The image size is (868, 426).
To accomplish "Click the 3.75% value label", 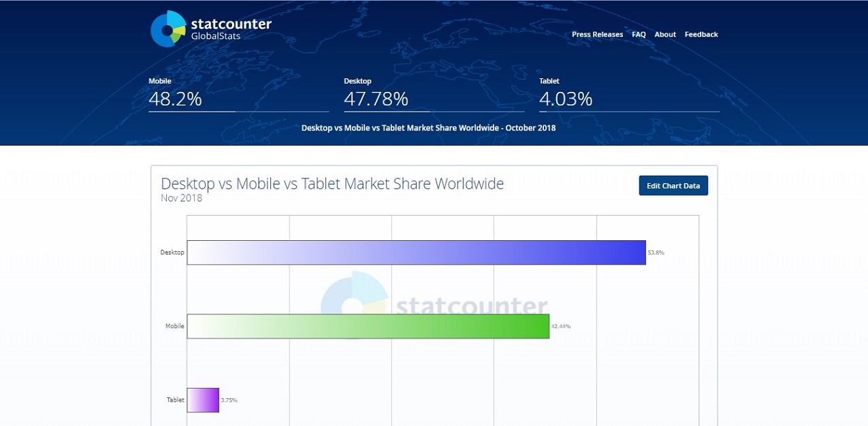I will [x=229, y=400].
